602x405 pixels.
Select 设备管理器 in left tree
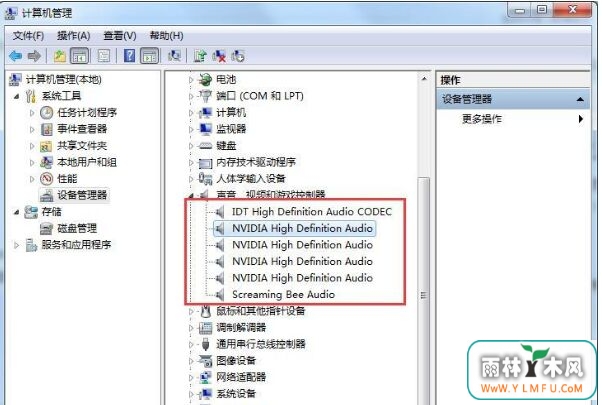click(82, 195)
